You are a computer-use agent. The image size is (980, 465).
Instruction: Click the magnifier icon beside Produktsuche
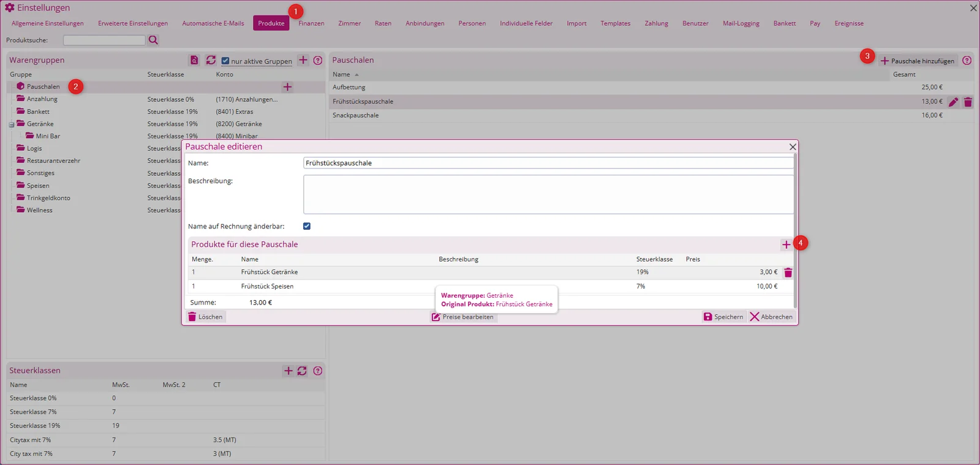(153, 40)
